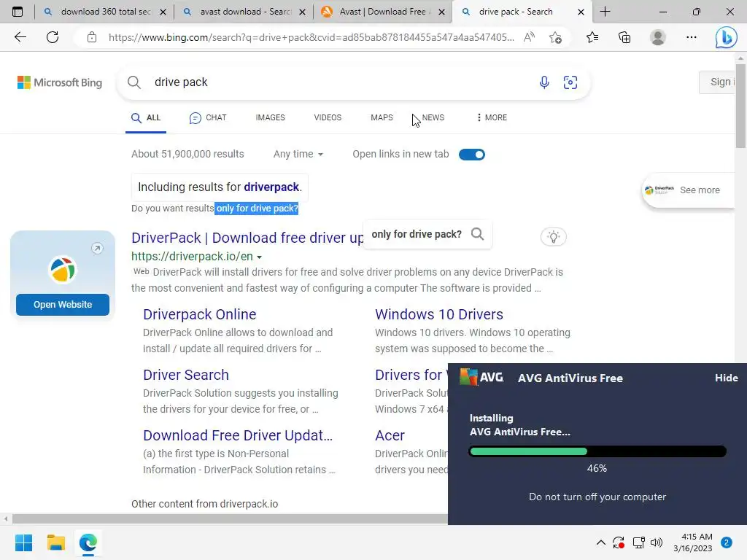Reload the page with the refresh icon

[53, 37]
